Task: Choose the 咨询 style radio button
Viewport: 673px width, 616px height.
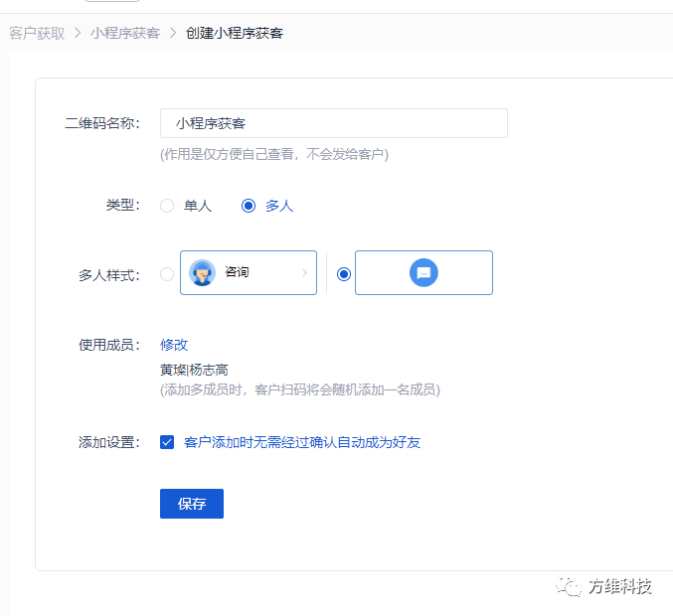Action: point(167,274)
